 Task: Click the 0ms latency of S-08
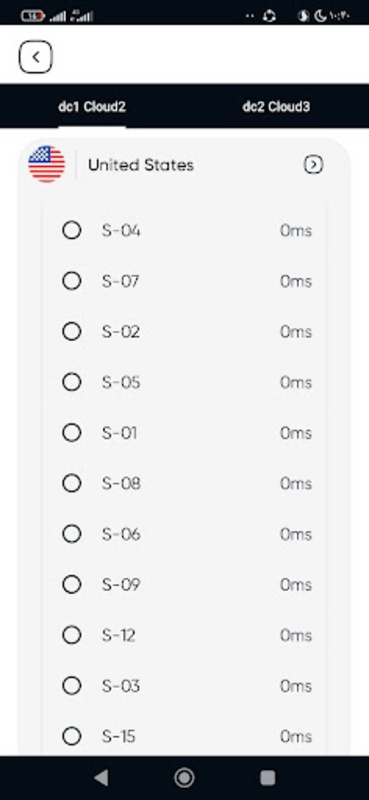pyautogui.click(x=296, y=484)
